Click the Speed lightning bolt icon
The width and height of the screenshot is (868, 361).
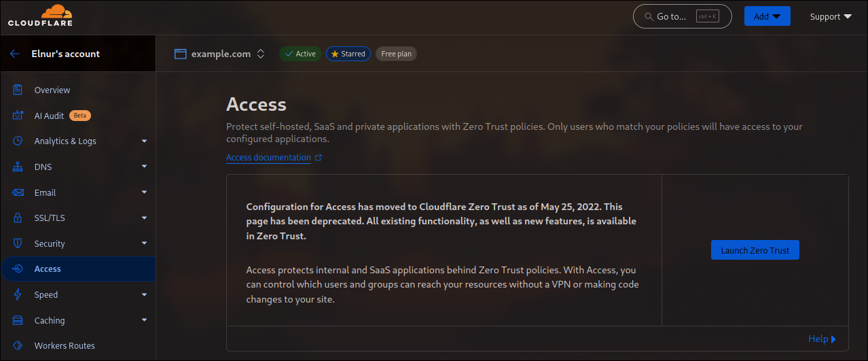tap(18, 295)
